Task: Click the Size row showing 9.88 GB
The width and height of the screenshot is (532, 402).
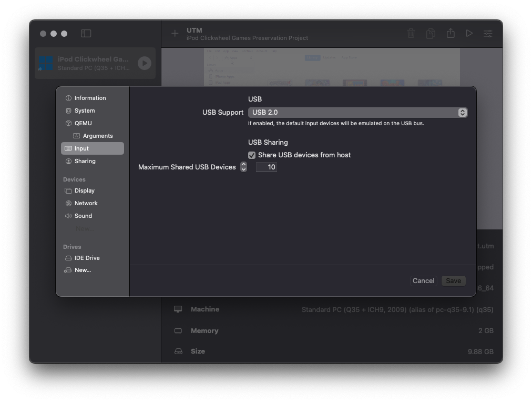Action: coord(333,351)
